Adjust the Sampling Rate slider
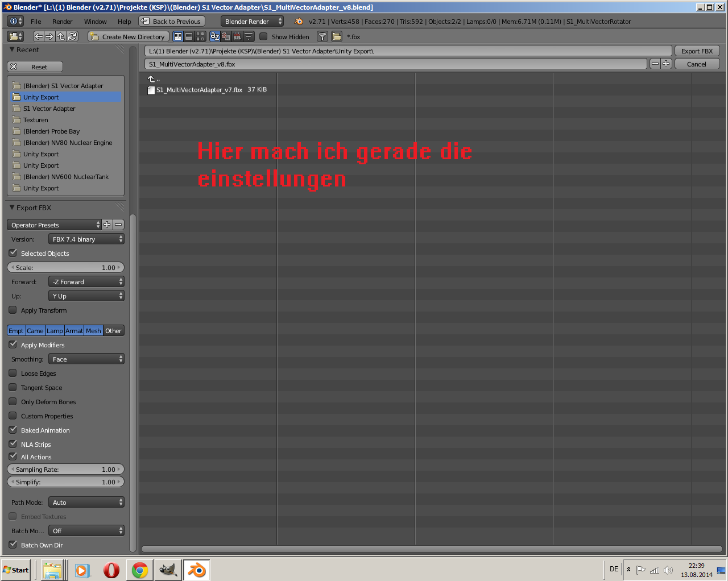Viewport: 728px width, 581px height. [x=65, y=470]
